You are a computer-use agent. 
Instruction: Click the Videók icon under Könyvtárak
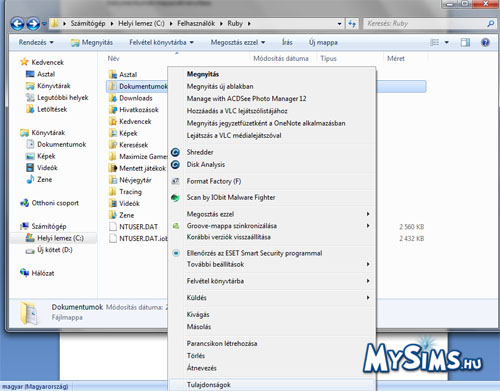pos(30,168)
